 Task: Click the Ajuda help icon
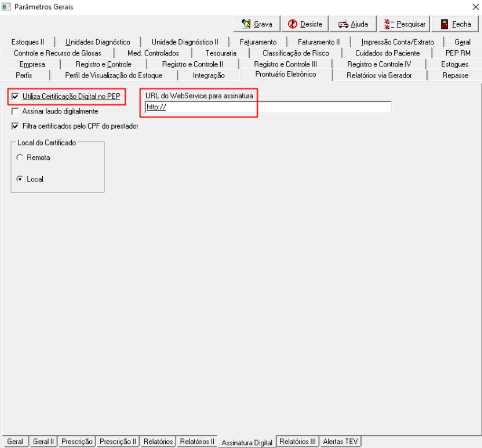click(343, 24)
